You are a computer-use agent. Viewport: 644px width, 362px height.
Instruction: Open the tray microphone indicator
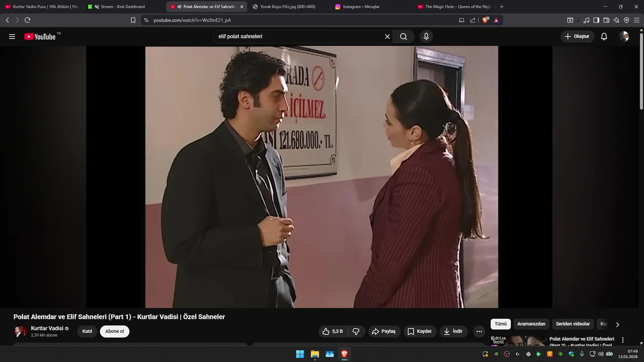pos(582,354)
